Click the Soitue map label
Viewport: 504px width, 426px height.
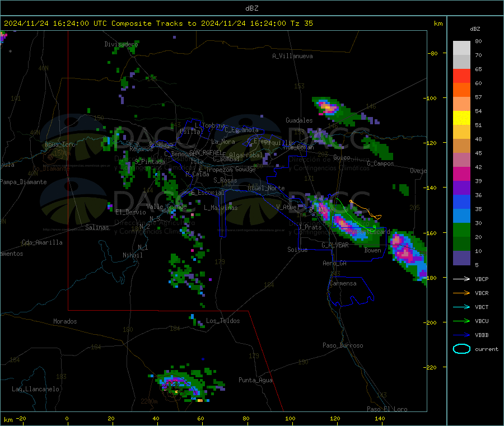click(x=297, y=250)
